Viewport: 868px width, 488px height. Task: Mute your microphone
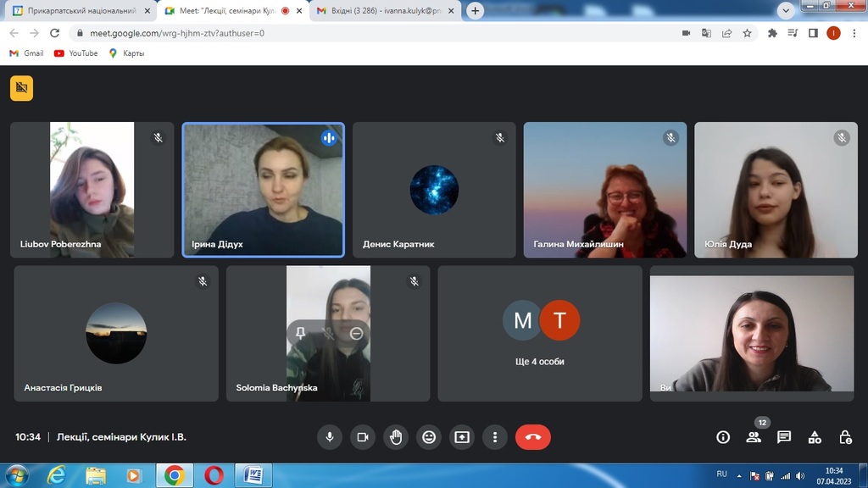coord(330,437)
